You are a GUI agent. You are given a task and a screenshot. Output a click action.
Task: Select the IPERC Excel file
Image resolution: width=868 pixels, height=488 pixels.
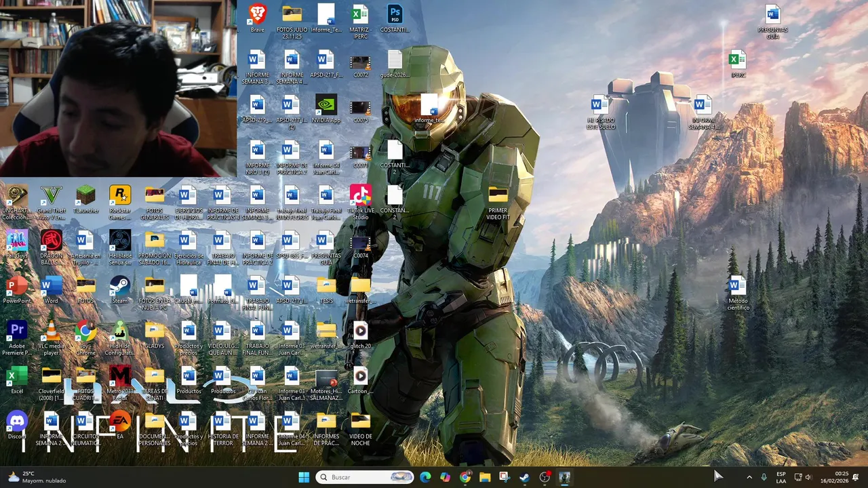(738, 64)
